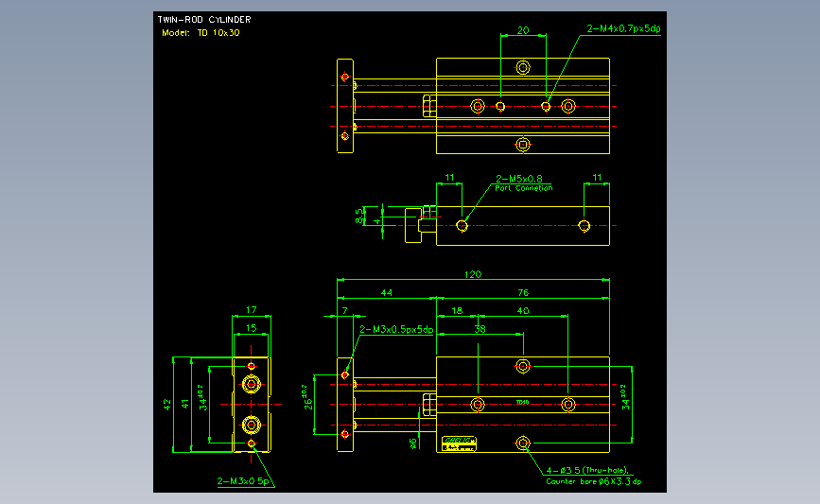820x504 pixels.
Task: Click the "2-M5x0.8" port callout
Action: (x=519, y=179)
